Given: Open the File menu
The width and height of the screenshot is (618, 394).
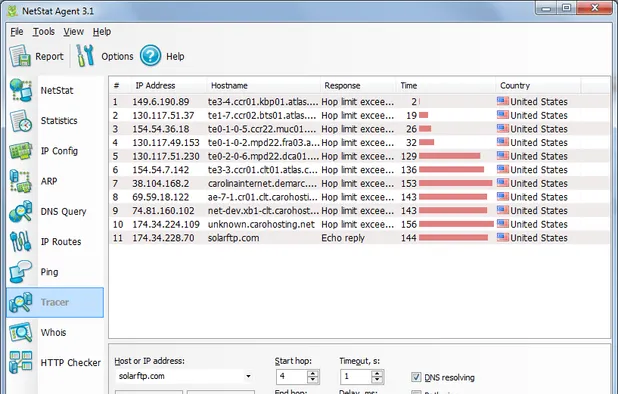Looking at the screenshot, I should click(17, 32).
